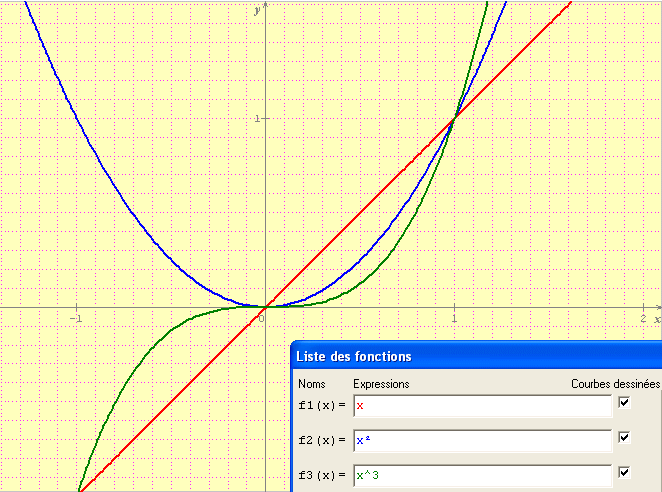Click the graph origin point labeled 0
Image resolution: width=662 pixels, height=492 pixels.
point(260,317)
